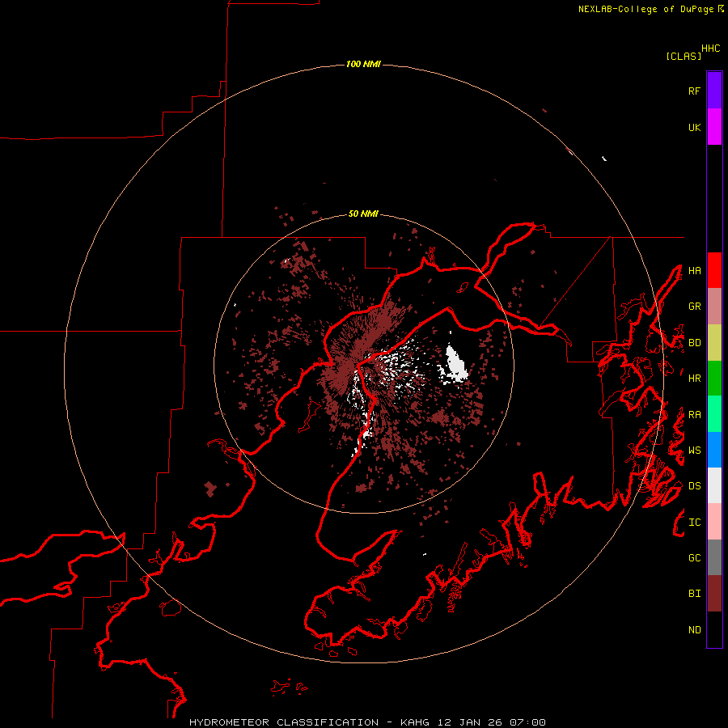Click the DS legend label

[x=695, y=486]
